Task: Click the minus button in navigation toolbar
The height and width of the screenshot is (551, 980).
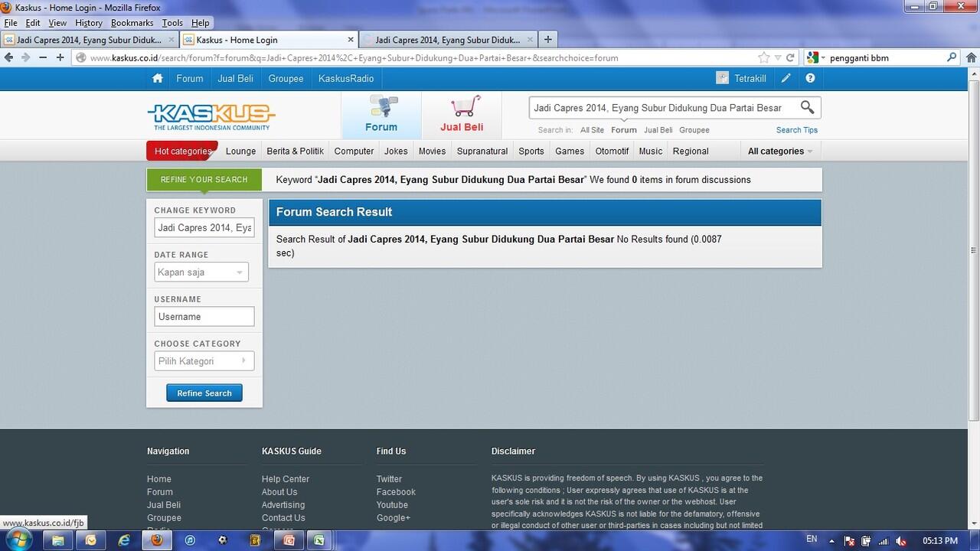Action: [x=43, y=57]
